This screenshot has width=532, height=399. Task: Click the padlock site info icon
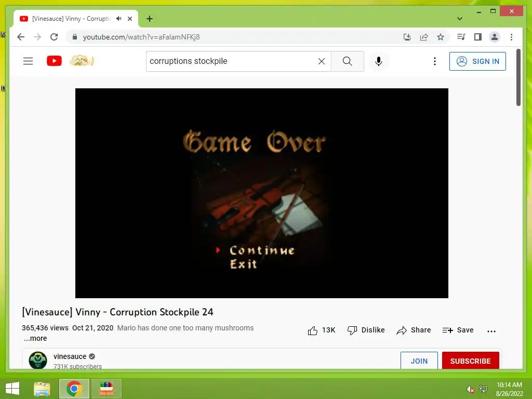[75, 37]
